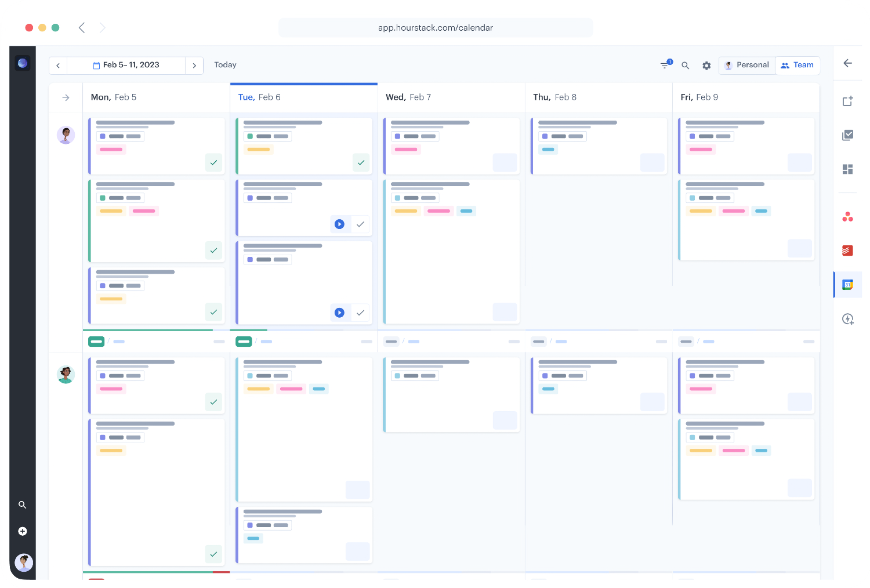The height and width of the screenshot is (588, 870).
Task: Expand the member column arrow beside Mon
Action: pyautogui.click(x=66, y=97)
